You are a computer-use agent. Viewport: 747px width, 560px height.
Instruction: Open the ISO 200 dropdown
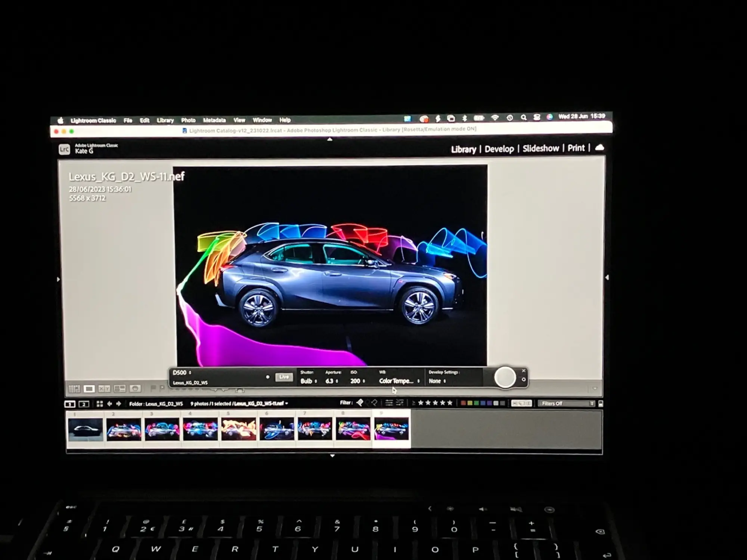(x=358, y=381)
